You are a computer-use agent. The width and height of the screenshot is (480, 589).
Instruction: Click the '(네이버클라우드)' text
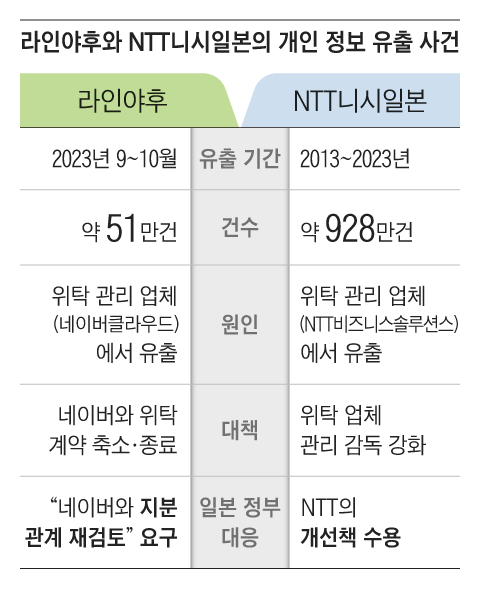(x=116, y=324)
